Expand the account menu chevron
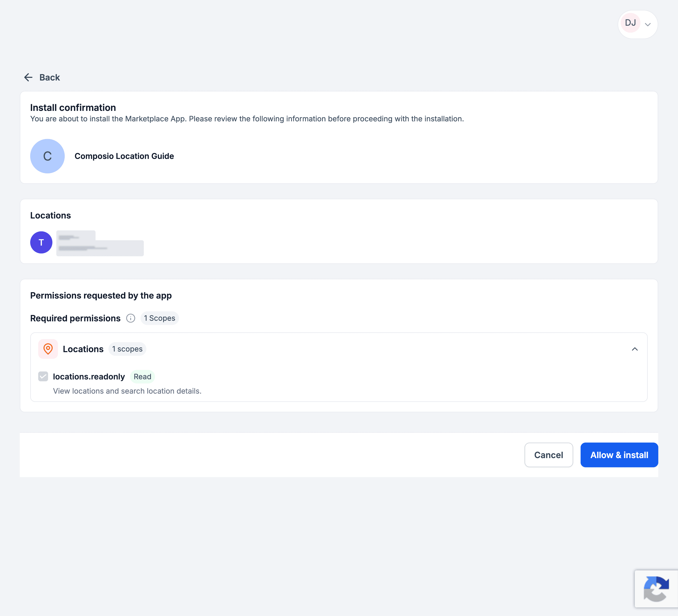This screenshot has width=678, height=616. pos(648,24)
